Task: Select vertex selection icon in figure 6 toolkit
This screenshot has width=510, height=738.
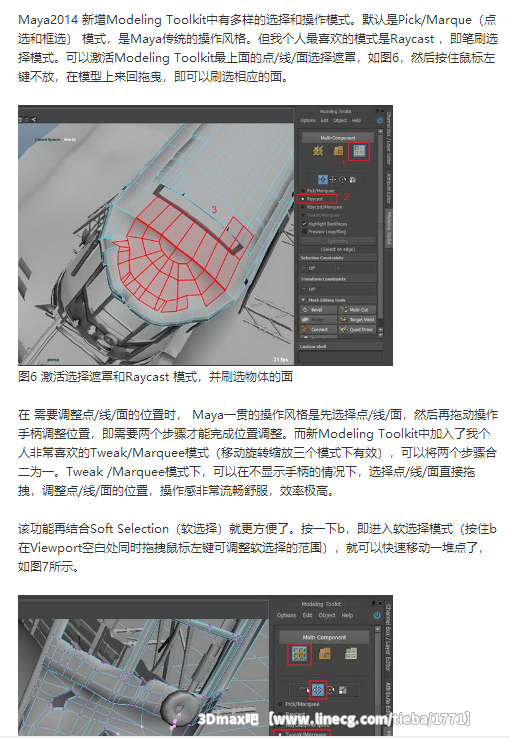Action: [x=318, y=151]
